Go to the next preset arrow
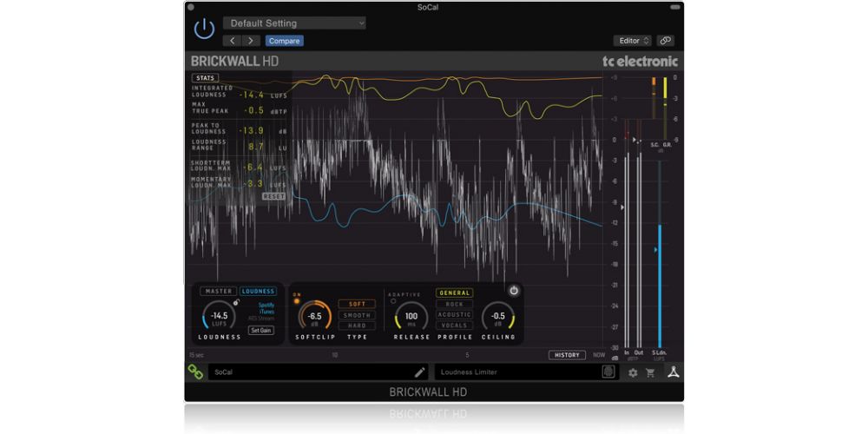868x434 pixels. (x=251, y=41)
